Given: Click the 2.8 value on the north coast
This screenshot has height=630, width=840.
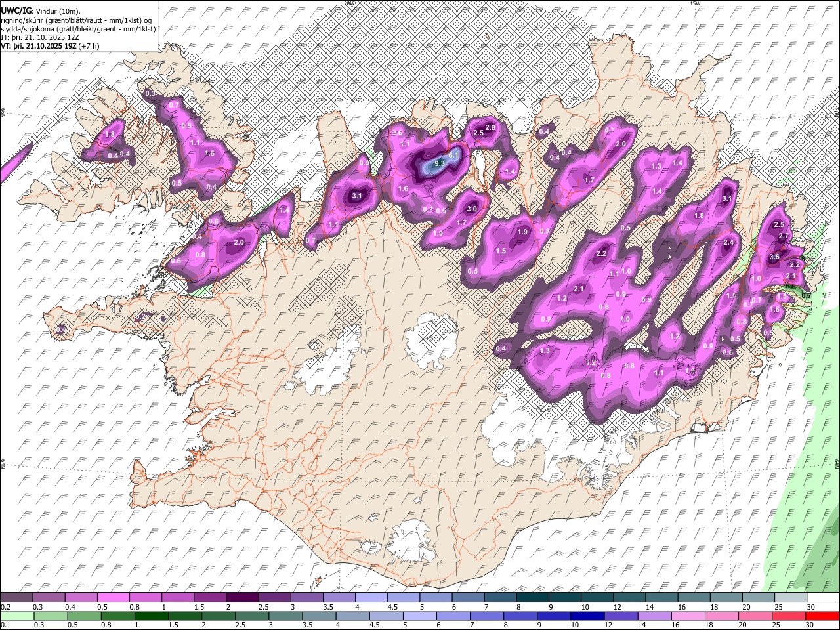Looking at the screenshot, I should click(x=490, y=127).
